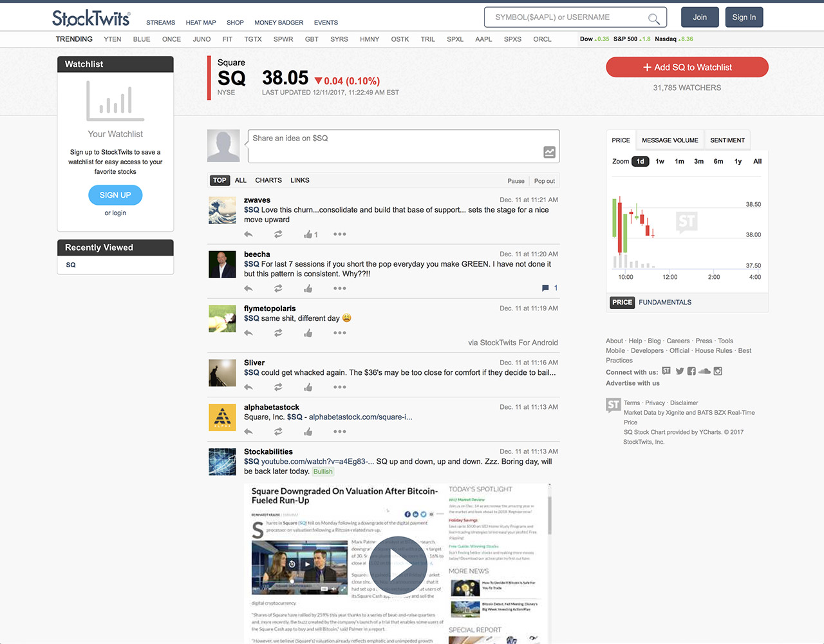Focus the symbol or username search field
Image resolution: width=824 pixels, height=644 pixels.
pyautogui.click(x=575, y=17)
